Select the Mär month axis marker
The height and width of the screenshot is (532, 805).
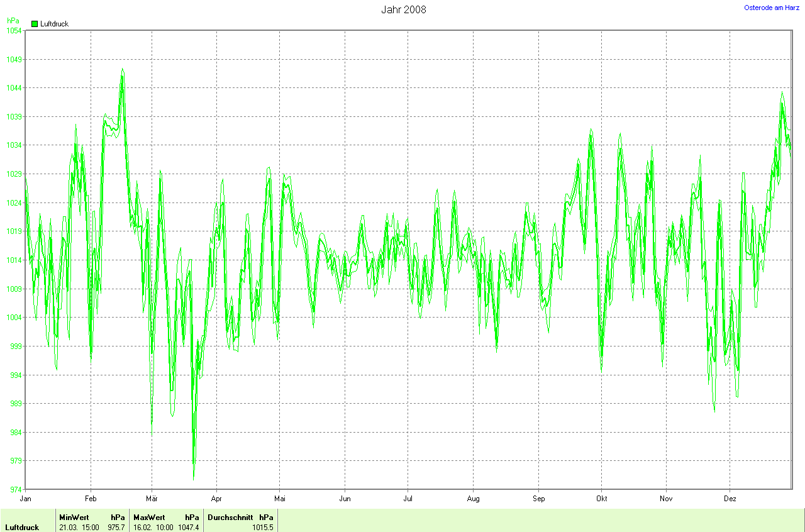152,499
